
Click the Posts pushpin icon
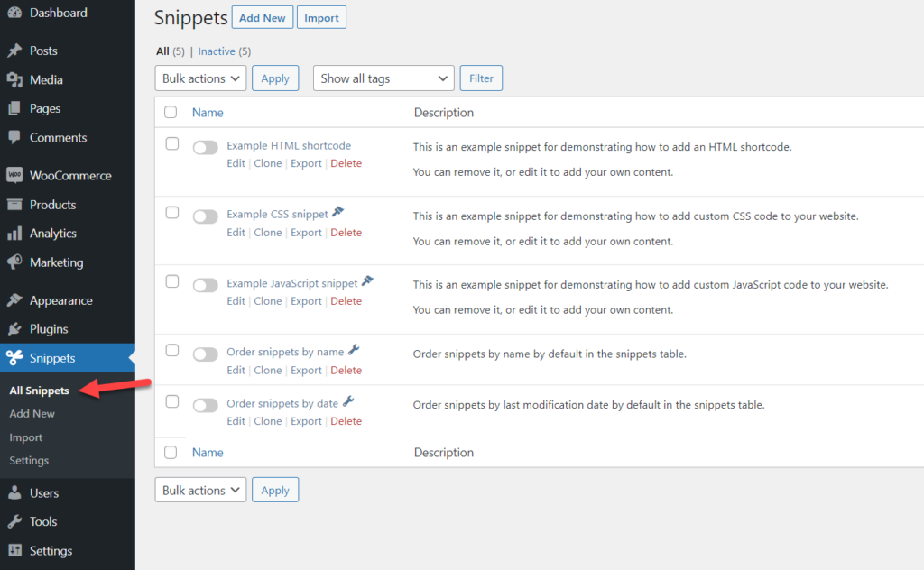click(x=14, y=51)
